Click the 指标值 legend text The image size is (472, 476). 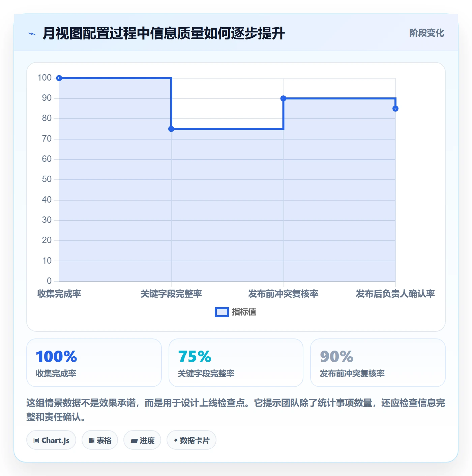[244, 312]
